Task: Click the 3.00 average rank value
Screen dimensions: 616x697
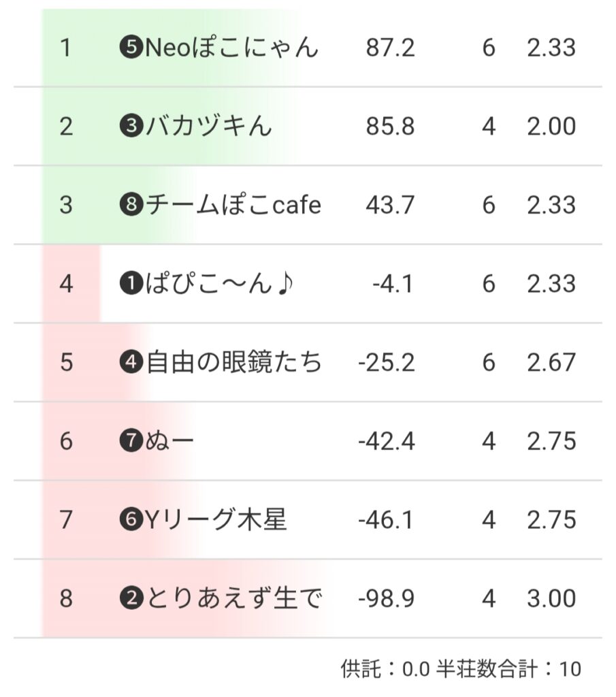Action: [x=551, y=599]
